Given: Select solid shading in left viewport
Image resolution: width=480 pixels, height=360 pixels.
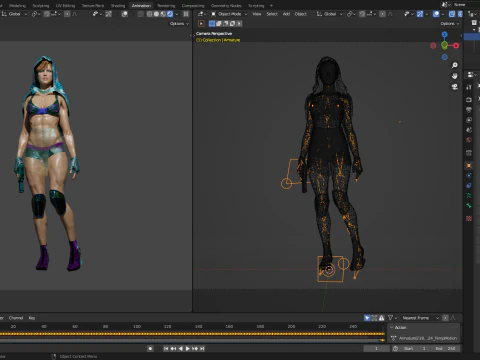Looking at the screenshot, I should (x=156, y=14).
